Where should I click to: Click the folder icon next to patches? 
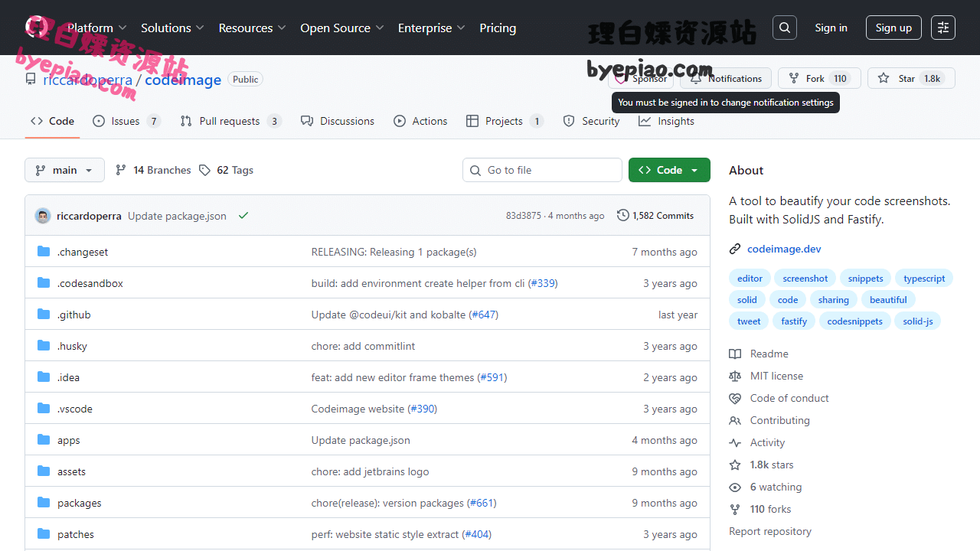tap(44, 534)
